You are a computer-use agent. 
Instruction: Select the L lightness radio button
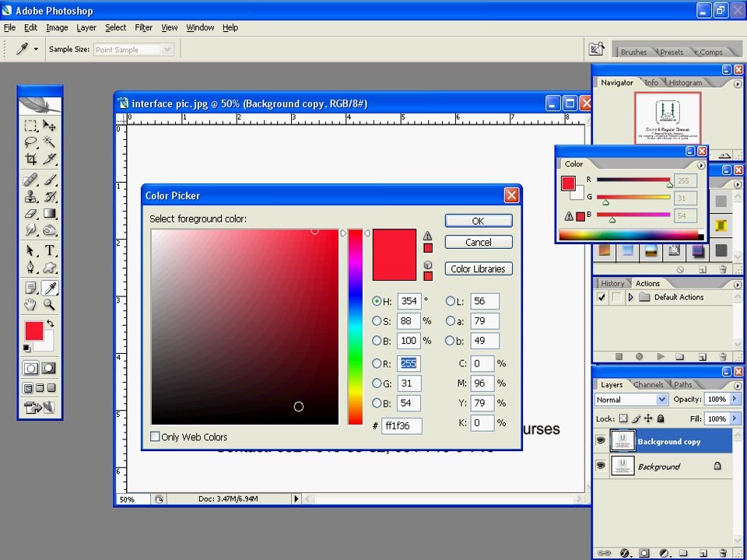point(451,301)
